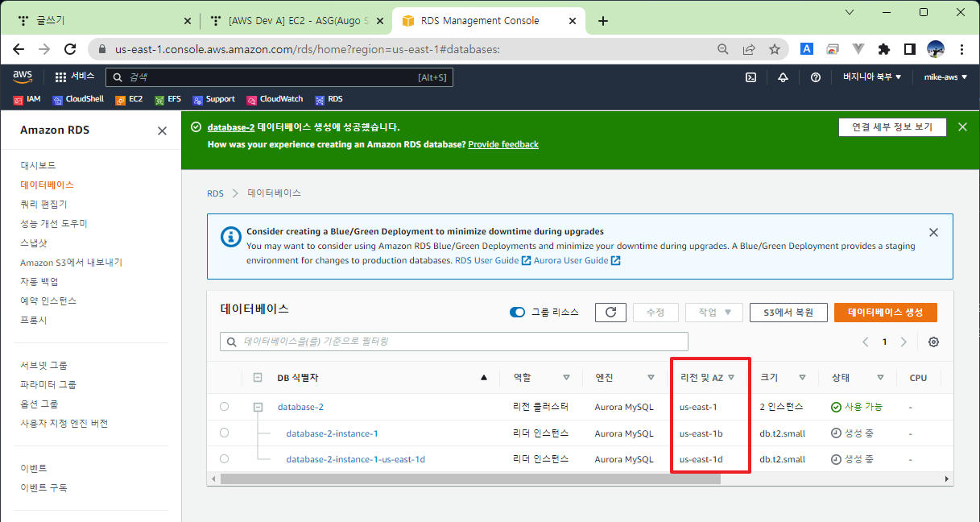Open 서브넷 그룹 in the sidebar
Image resolution: width=980 pixels, height=522 pixels.
pos(43,365)
